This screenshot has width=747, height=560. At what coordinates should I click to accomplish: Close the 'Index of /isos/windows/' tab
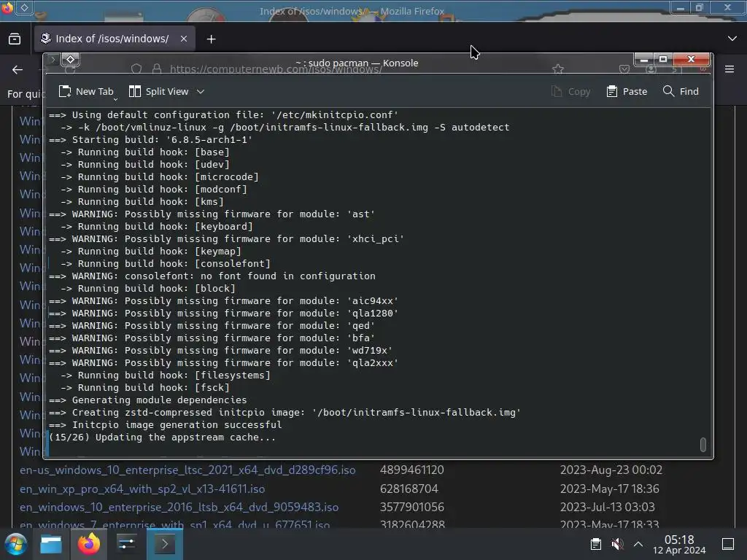pyautogui.click(x=183, y=39)
